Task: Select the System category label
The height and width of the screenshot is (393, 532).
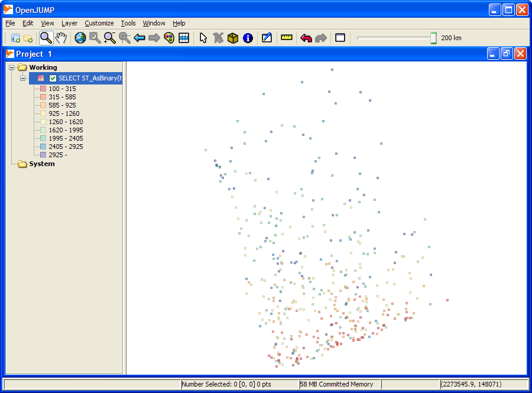Action: 42,164
